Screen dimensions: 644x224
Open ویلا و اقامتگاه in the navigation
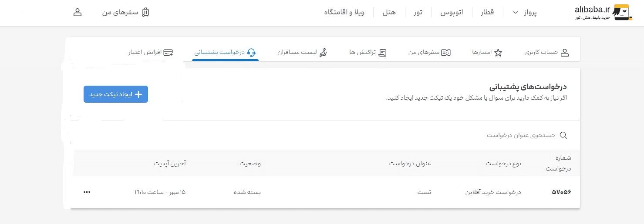[x=344, y=12]
